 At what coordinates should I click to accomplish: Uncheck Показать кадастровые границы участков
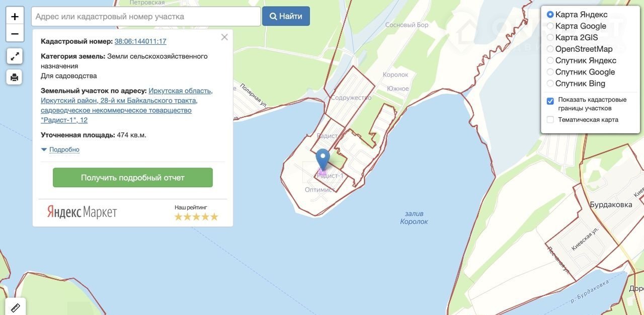pos(550,101)
